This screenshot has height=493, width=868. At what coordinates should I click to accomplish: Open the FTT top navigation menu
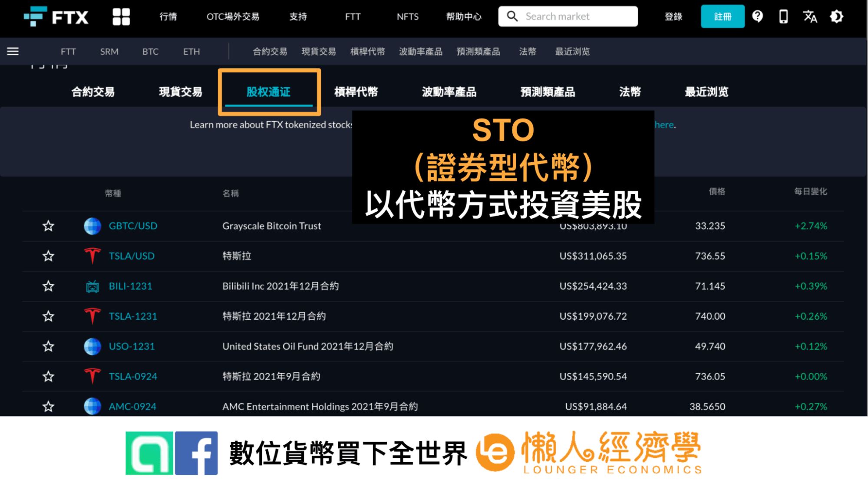pyautogui.click(x=353, y=16)
